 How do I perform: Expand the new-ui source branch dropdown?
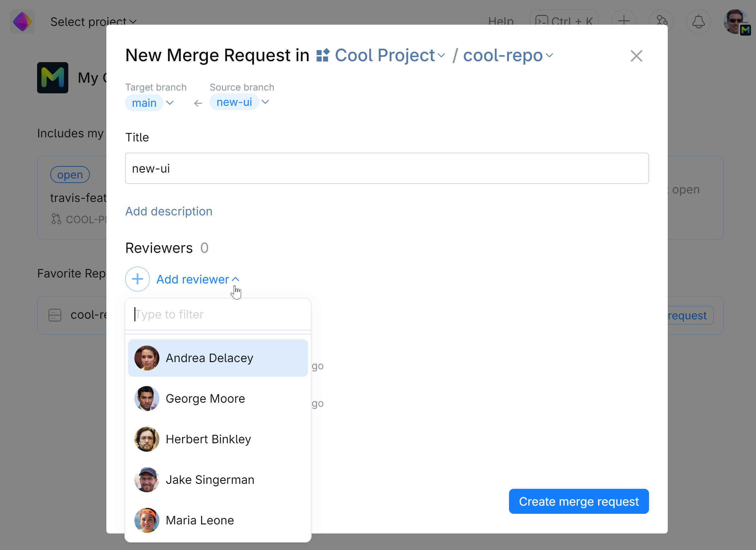265,102
